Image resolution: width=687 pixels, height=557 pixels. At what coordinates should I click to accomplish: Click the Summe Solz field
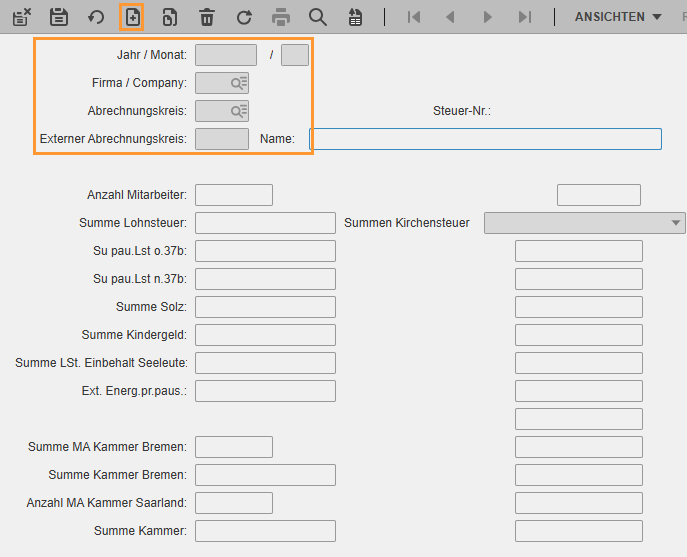point(266,307)
